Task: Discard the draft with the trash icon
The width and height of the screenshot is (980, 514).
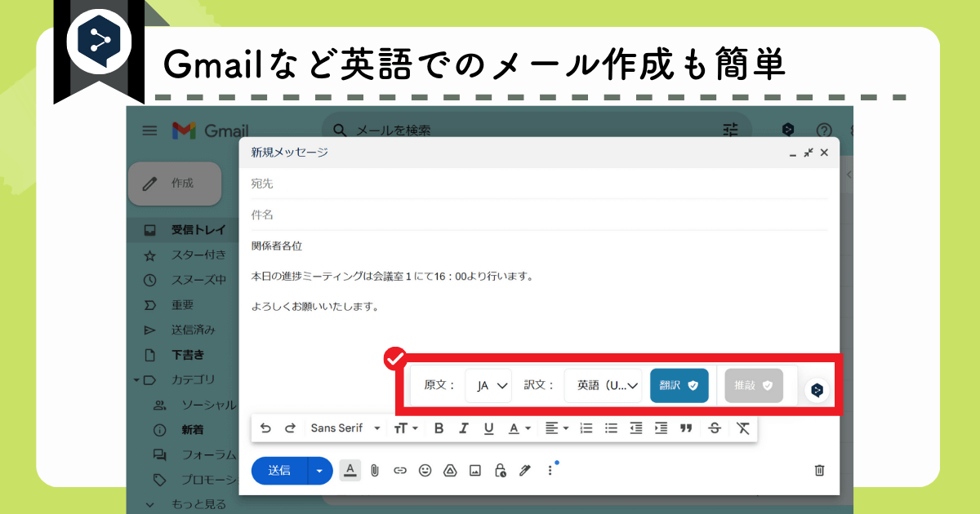Action: click(819, 471)
